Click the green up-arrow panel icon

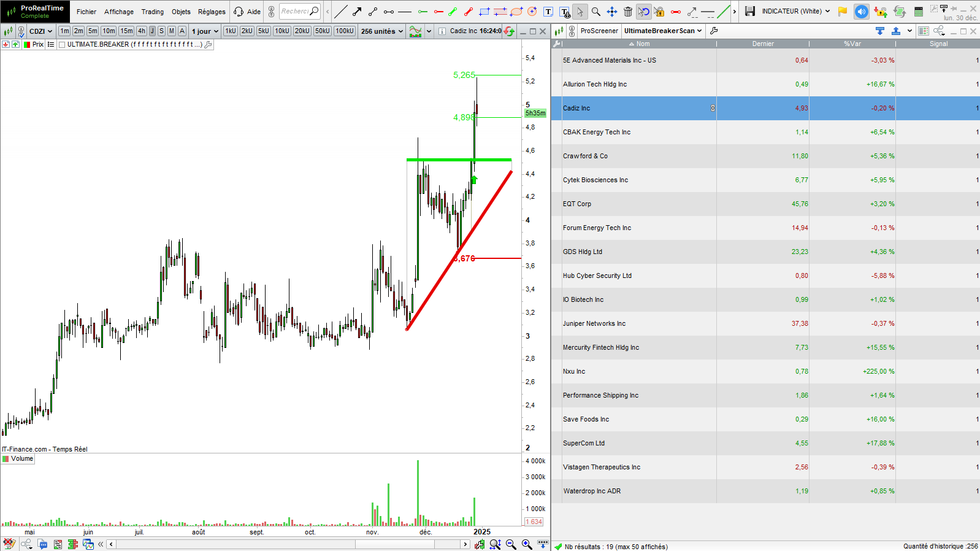(15, 44)
